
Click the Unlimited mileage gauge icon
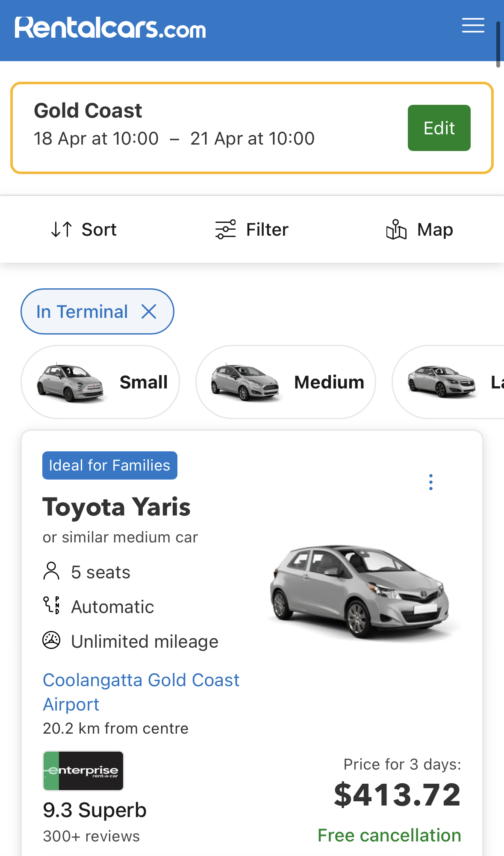coord(51,640)
